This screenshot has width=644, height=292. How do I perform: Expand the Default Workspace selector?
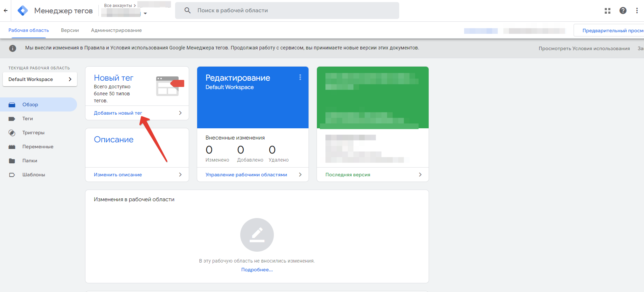[x=40, y=79]
